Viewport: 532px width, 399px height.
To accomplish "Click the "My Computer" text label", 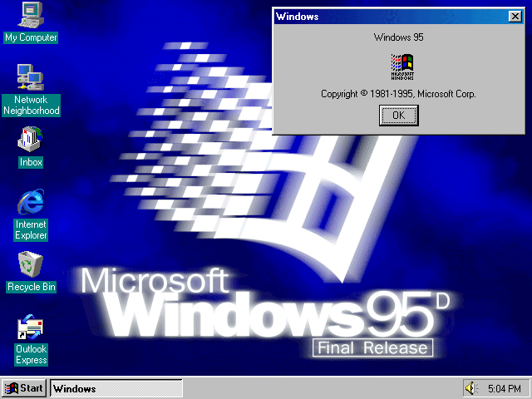I will coord(31,37).
